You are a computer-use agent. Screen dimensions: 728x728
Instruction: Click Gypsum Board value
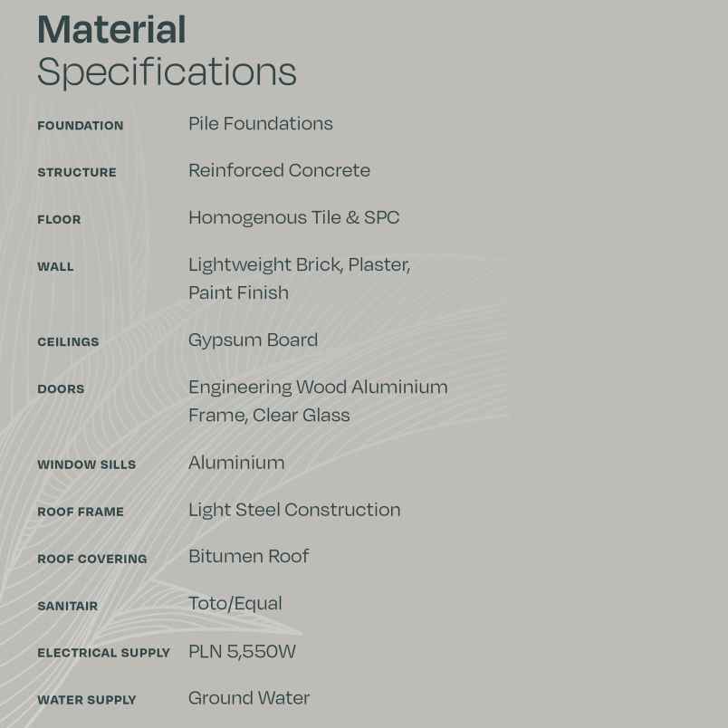coord(253,340)
